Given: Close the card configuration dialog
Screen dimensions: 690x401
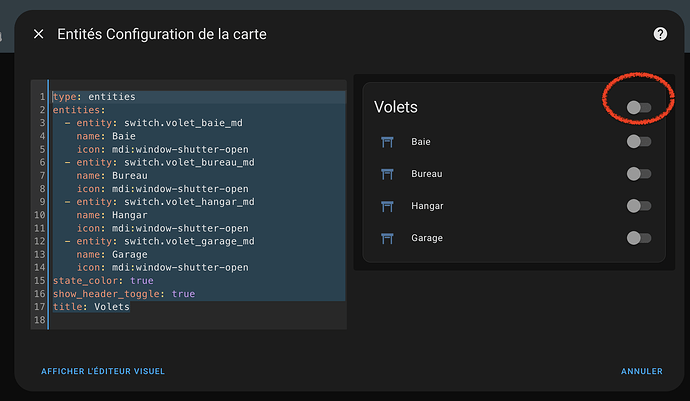Looking at the screenshot, I should click(x=39, y=34).
